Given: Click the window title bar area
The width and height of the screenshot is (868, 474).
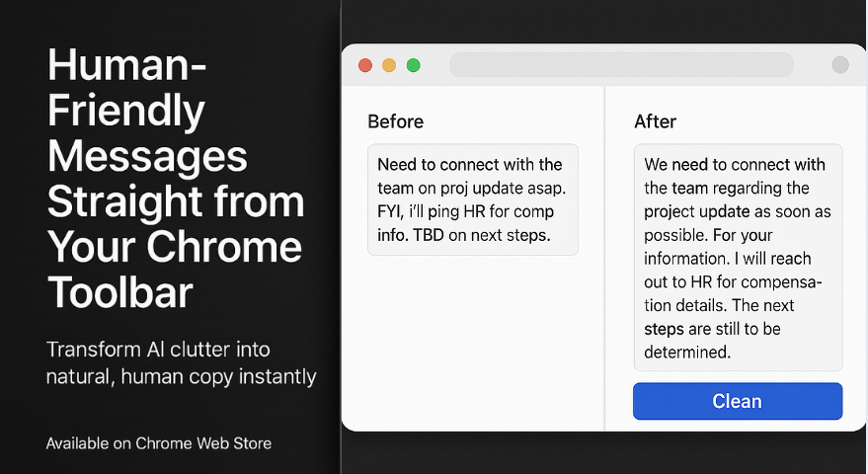Looking at the screenshot, I should [603, 65].
